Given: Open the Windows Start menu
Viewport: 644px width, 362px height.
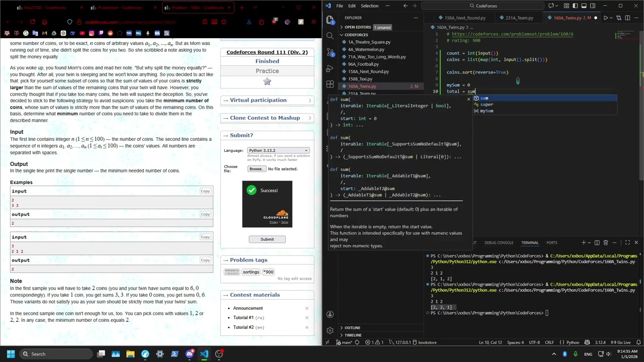Looking at the screenshot, I should (x=11, y=354).
